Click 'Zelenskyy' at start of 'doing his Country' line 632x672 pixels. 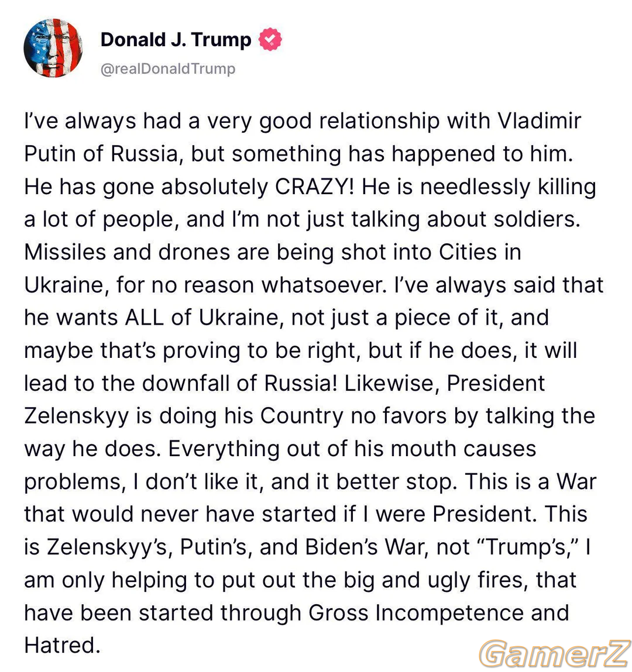tap(76, 416)
